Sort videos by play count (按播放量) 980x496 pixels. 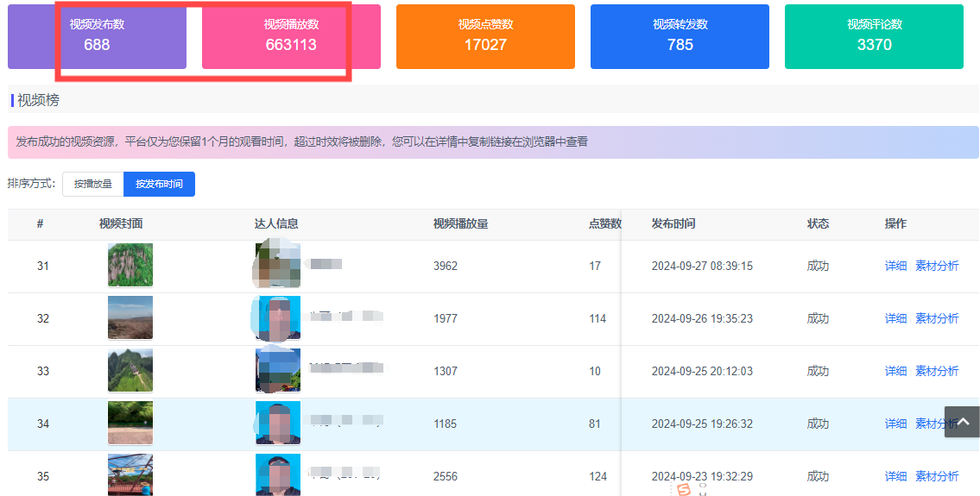tap(93, 184)
